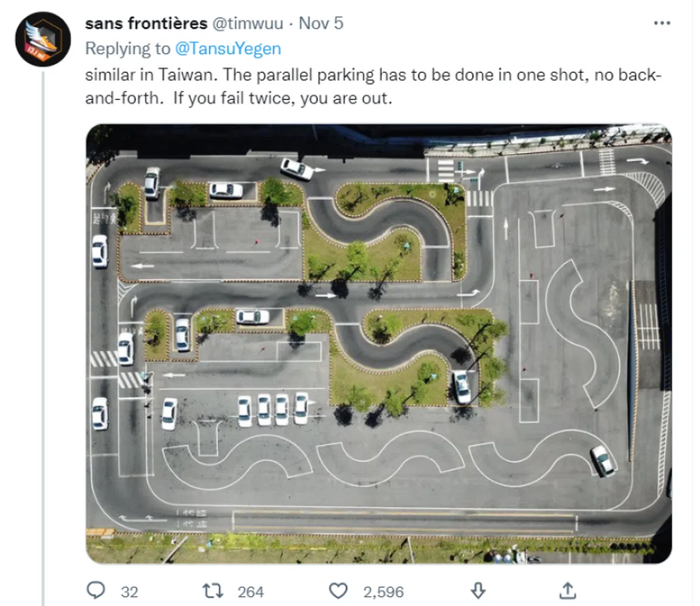
Task: Click the 32 replies count
Action: pyautogui.click(x=129, y=592)
